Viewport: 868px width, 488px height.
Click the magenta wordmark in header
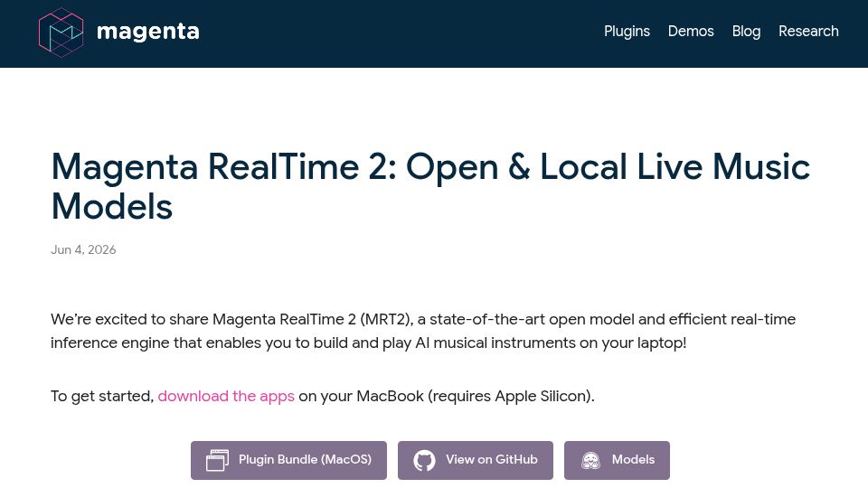[x=147, y=32]
